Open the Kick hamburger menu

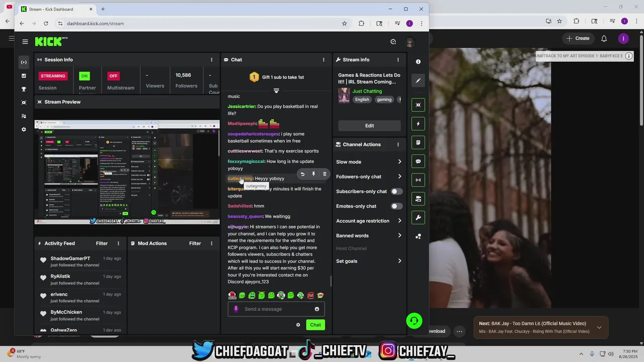point(25,42)
